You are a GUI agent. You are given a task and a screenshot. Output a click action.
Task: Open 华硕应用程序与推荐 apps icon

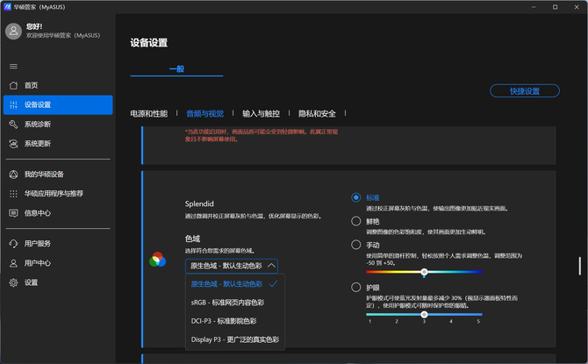point(13,193)
